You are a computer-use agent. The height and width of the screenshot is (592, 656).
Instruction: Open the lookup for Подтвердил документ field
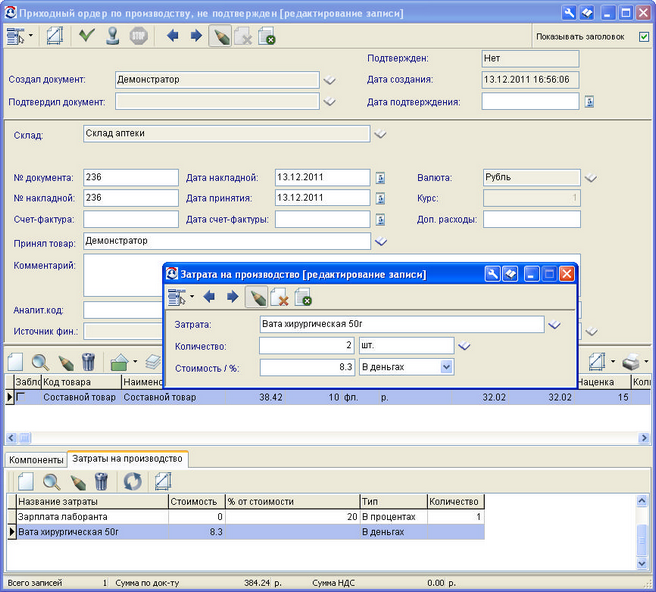[330, 102]
